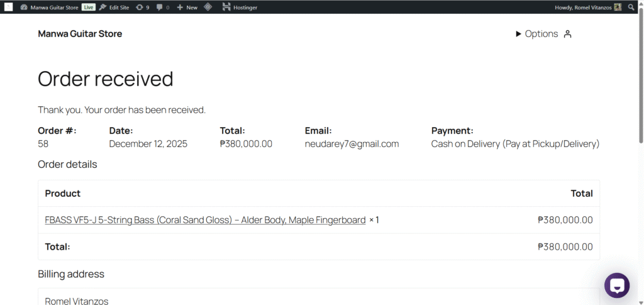Open the FBASS VF5-J 5-String Bass product link
This screenshot has width=644, height=305.
click(205, 220)
